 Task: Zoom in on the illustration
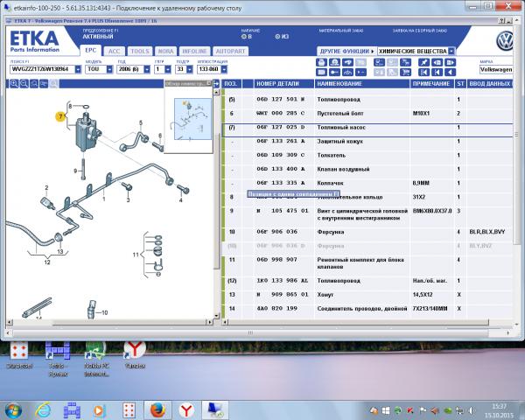pos(14,84)
